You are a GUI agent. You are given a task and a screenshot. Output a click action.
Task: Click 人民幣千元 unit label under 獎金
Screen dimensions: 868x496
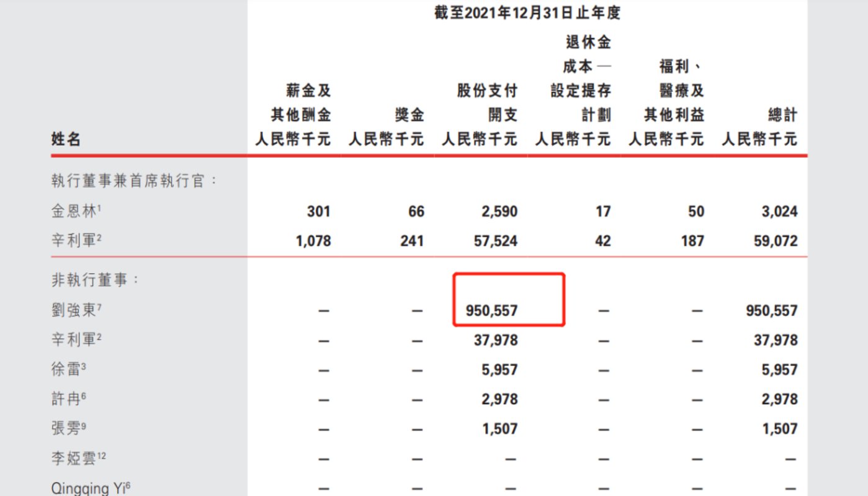click(387, 139)
